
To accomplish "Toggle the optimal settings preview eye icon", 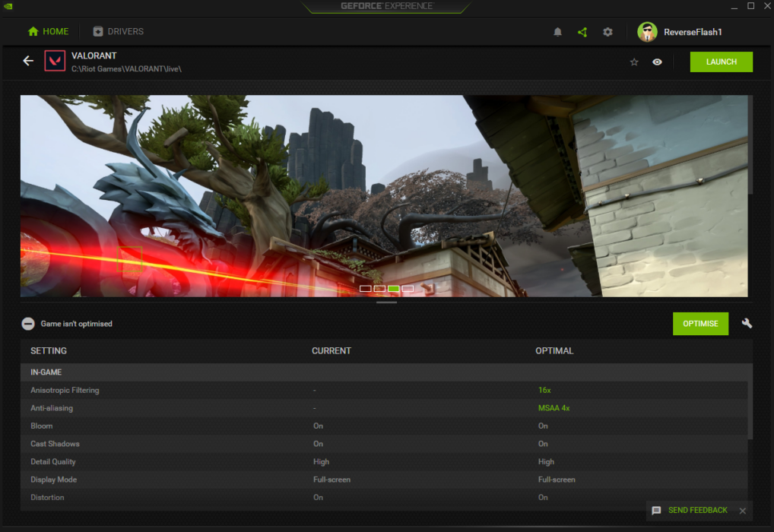I will pyautogui.click(x=657, y=62).
